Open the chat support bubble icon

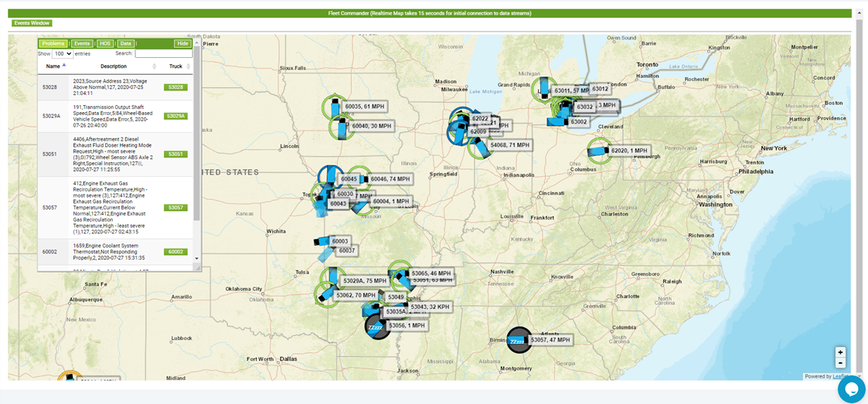coord(851,389)
